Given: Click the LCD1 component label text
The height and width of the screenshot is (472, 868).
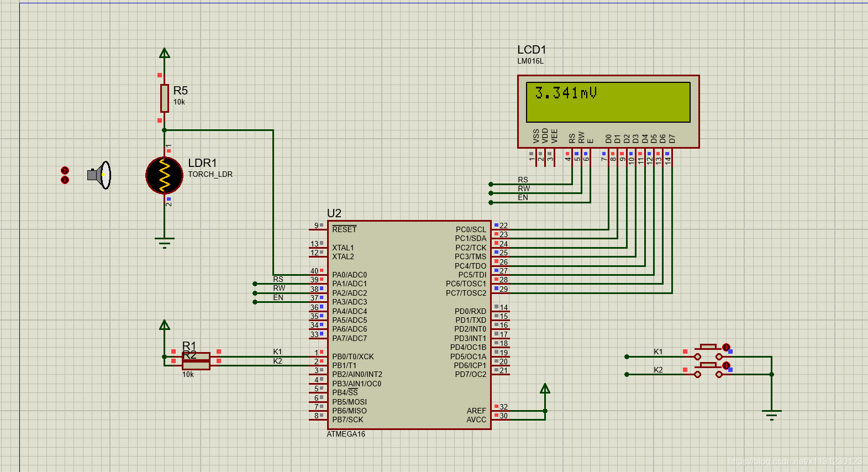Looking at the screenshot, I should pos(532,50).
